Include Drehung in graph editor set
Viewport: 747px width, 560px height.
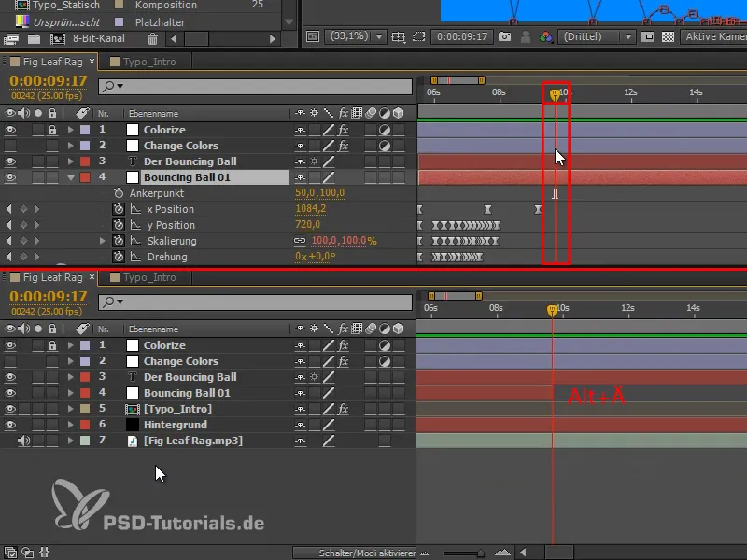135,257
